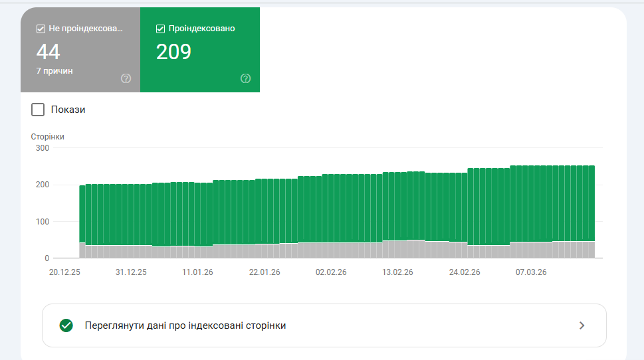Click the 20.12.25 date label
The image size is (644, 360).
(64, 272)
